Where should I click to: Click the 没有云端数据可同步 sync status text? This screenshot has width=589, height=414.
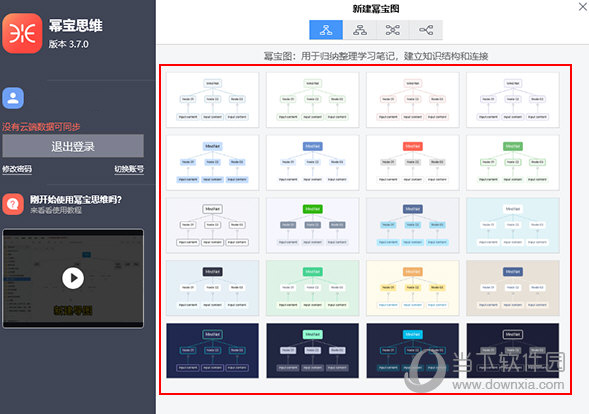(41, 127)
